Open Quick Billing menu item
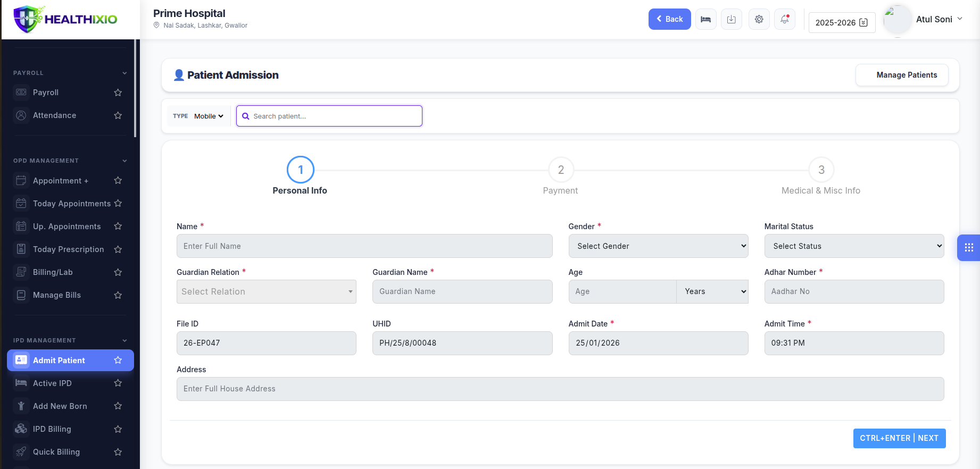Screen dimensions: 980x469 coord(70,452)
